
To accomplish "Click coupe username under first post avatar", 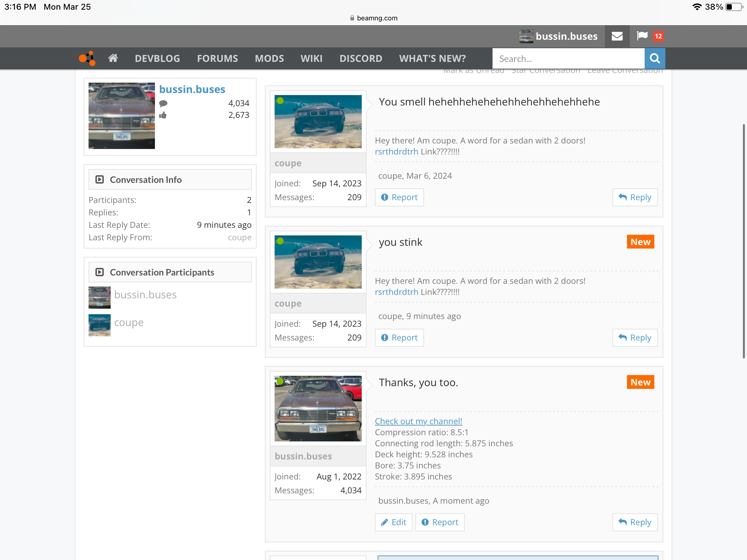I will click(288, 163).
